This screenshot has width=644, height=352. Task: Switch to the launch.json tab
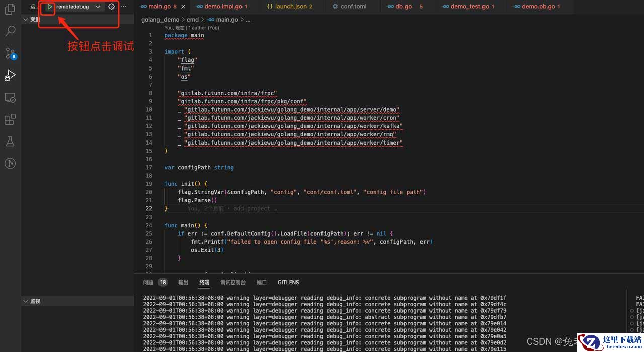[x=289, y=7]
